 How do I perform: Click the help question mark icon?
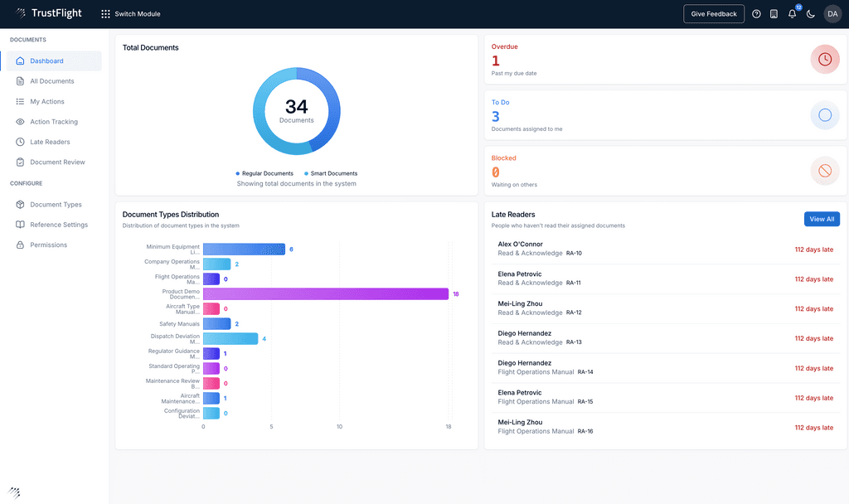click(756, 14)
